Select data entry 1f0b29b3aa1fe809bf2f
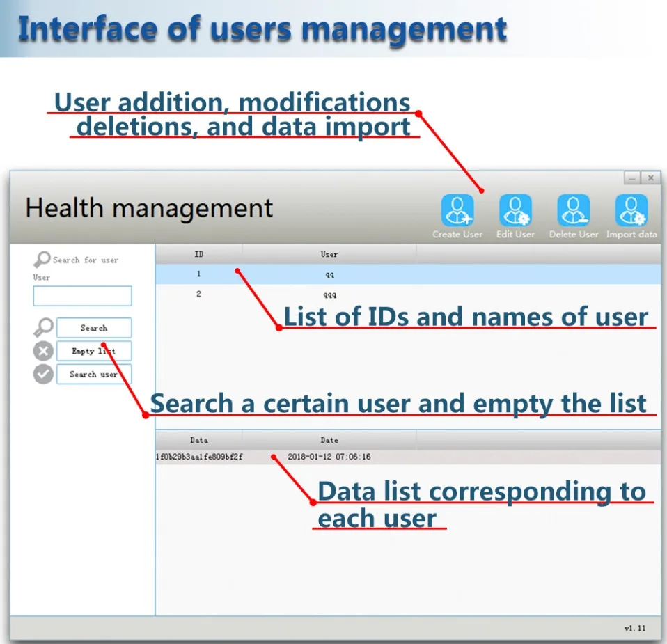 tap(199, 457)
